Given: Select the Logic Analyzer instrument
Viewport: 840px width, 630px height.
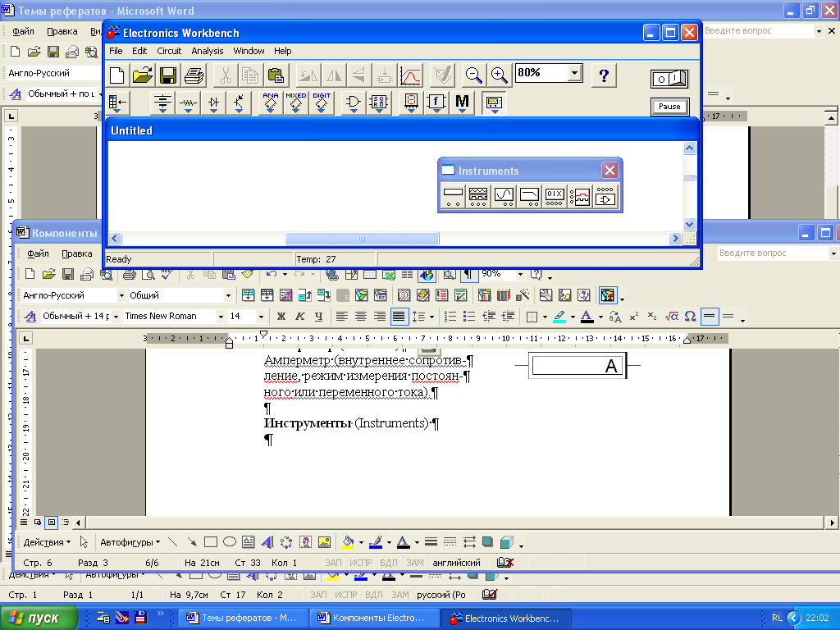Looking at the screenshot, I should [580, 197].
